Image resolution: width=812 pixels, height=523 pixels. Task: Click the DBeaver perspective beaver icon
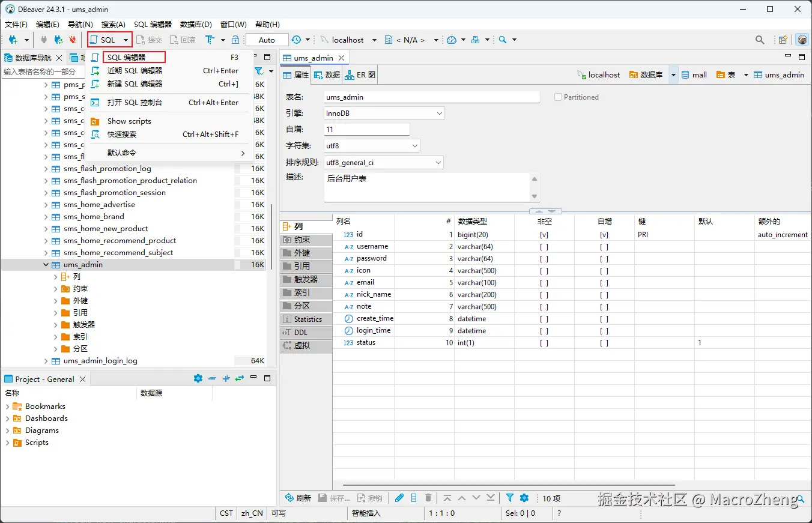[802, 40]
